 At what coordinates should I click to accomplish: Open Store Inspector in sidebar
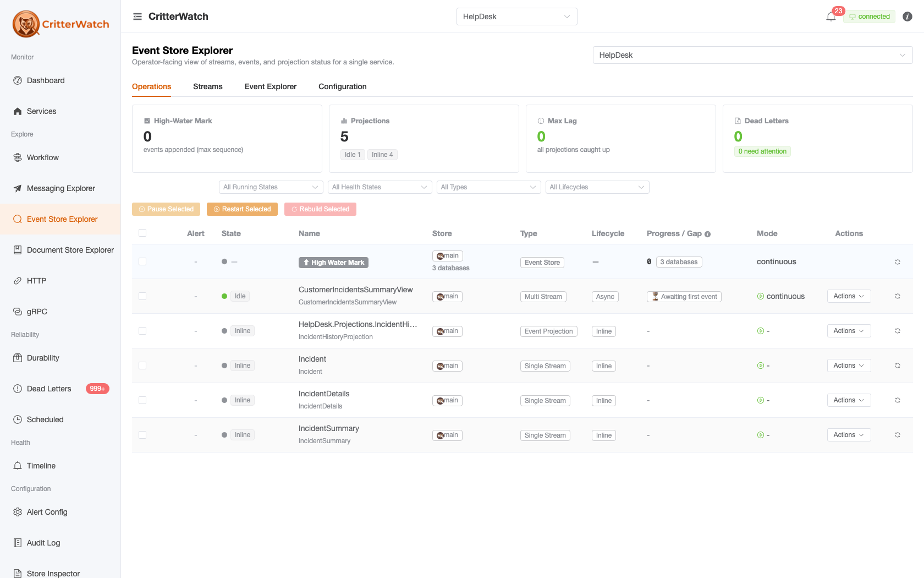(x=60, y=570)
